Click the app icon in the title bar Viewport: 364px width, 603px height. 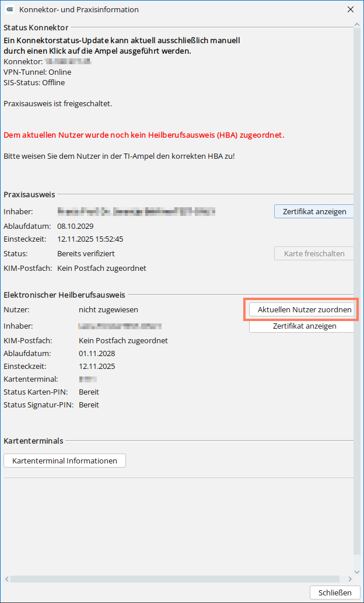(x=10, y=9)
